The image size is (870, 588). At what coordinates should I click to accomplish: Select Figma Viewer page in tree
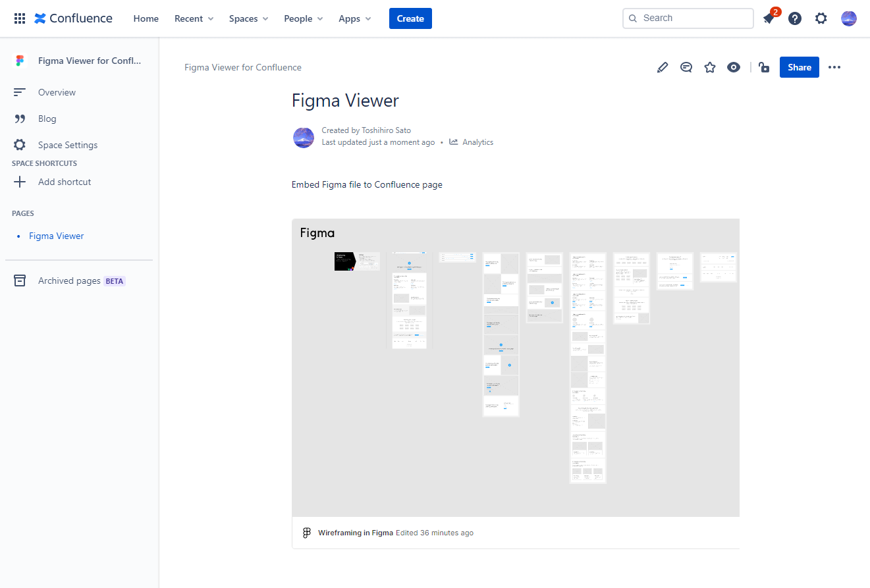click(x=57, y=236)
